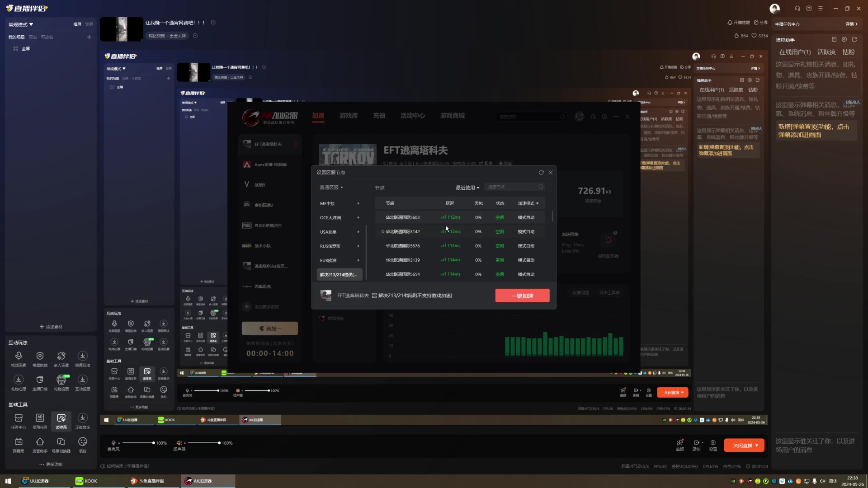Open 星海任务 AD tool in main panel
Screen dimensions: 868x488
(40, 421)
